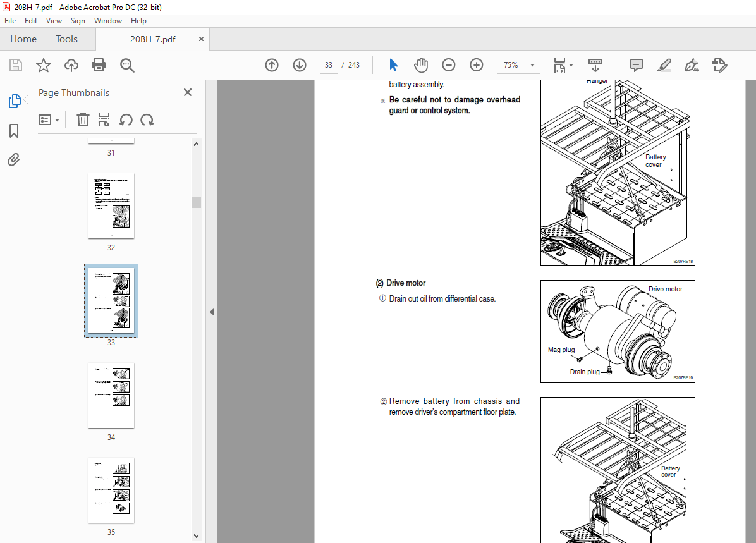
Task: Click thumbnails scrollbar down arrow
Action: tap(196, 536)
